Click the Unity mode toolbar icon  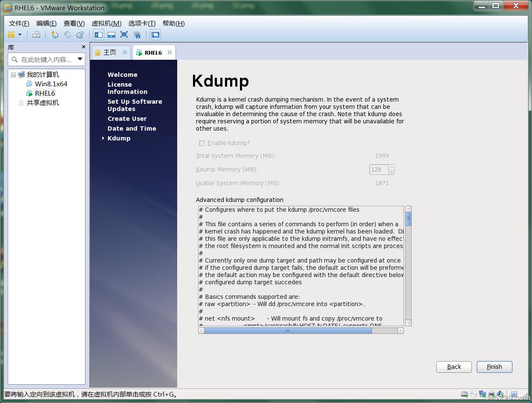tap(137, 35)
